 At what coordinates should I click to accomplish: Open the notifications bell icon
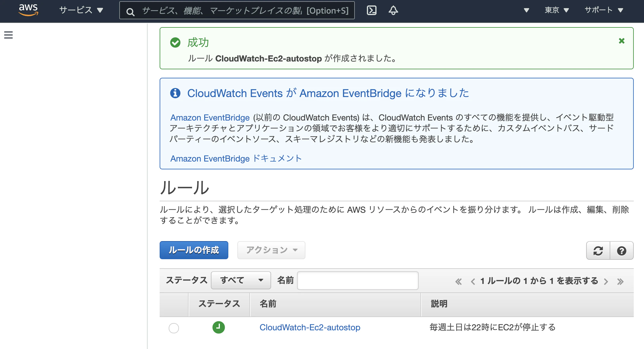point(393,10)
